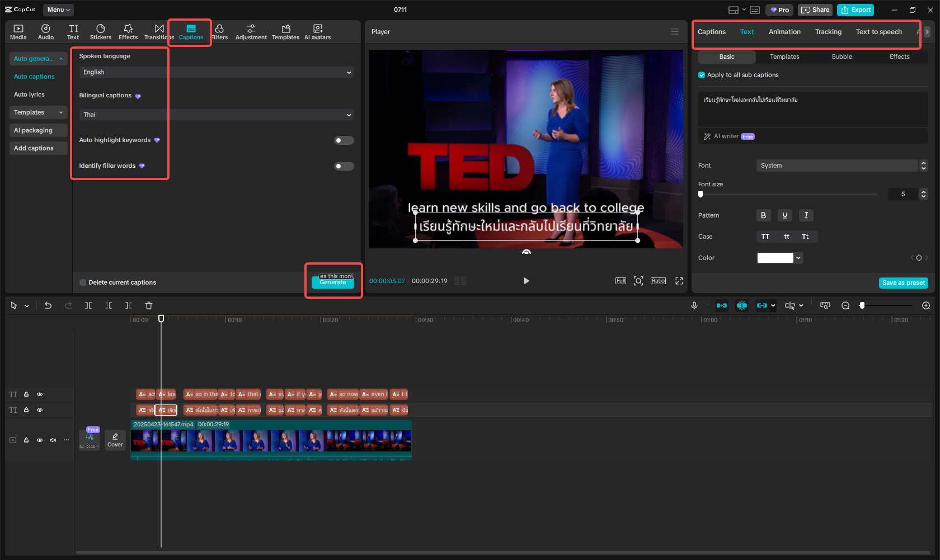The image size is (940, 560).
Task: Uncheck Apply to all sub captions
Action: pyautogui.click(x=701, y=74)
